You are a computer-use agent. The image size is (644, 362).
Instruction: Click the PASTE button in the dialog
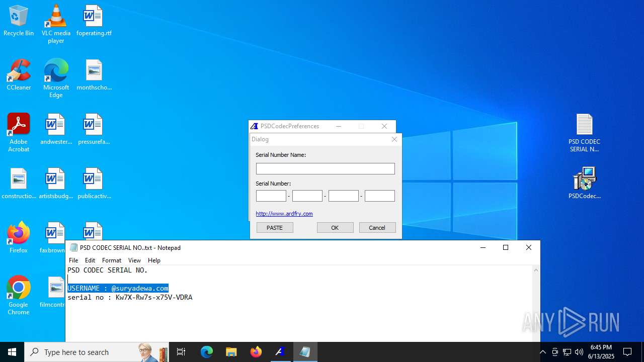tap(275, 228)
